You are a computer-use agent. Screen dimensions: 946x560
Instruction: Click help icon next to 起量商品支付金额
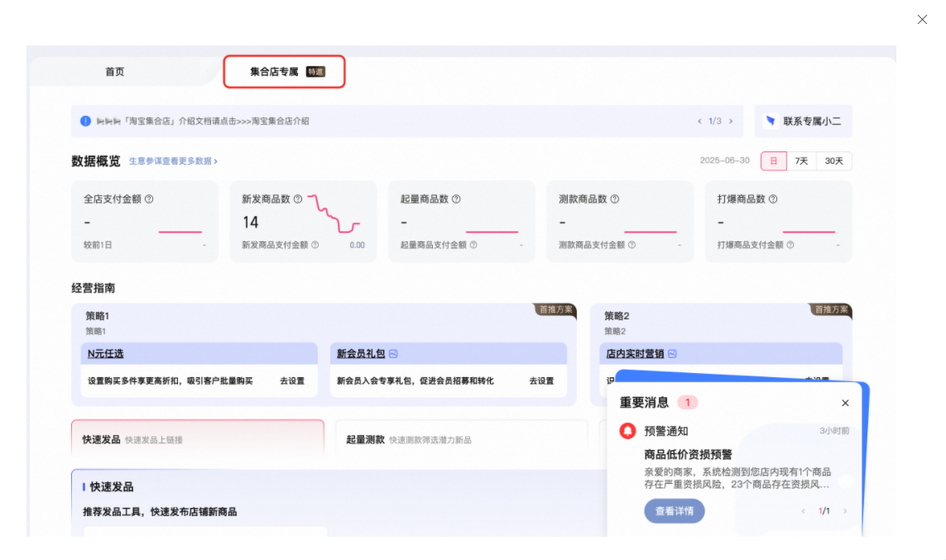point(473,245)
